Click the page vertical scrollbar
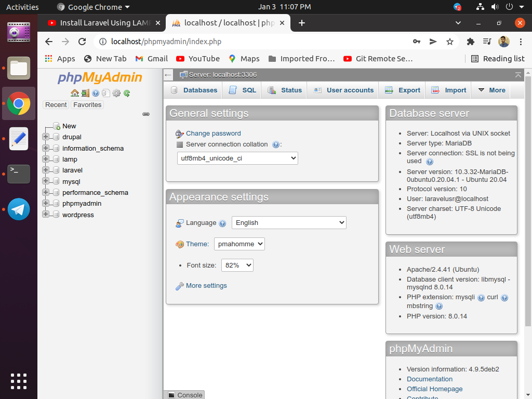 click(x=528, y=200)
